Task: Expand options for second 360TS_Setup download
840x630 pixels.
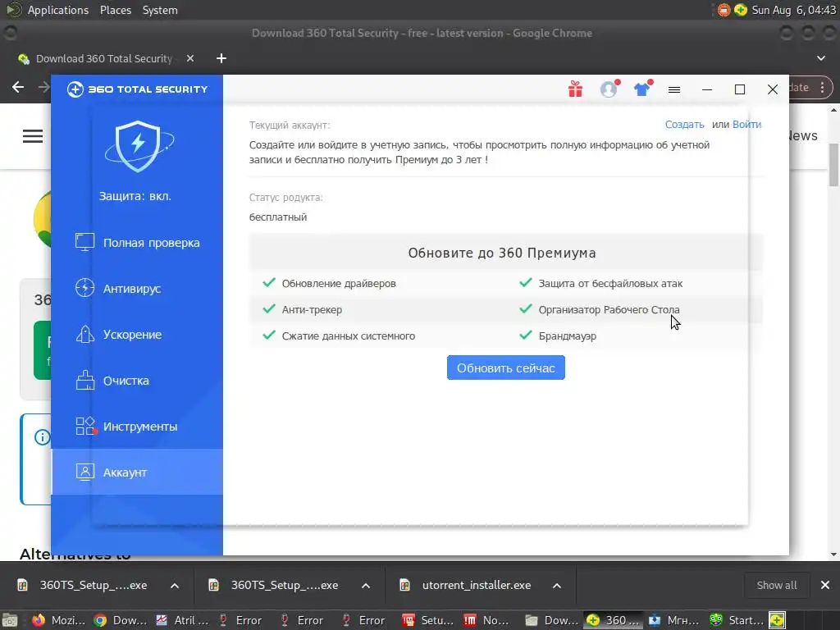Action: point(366,586)
